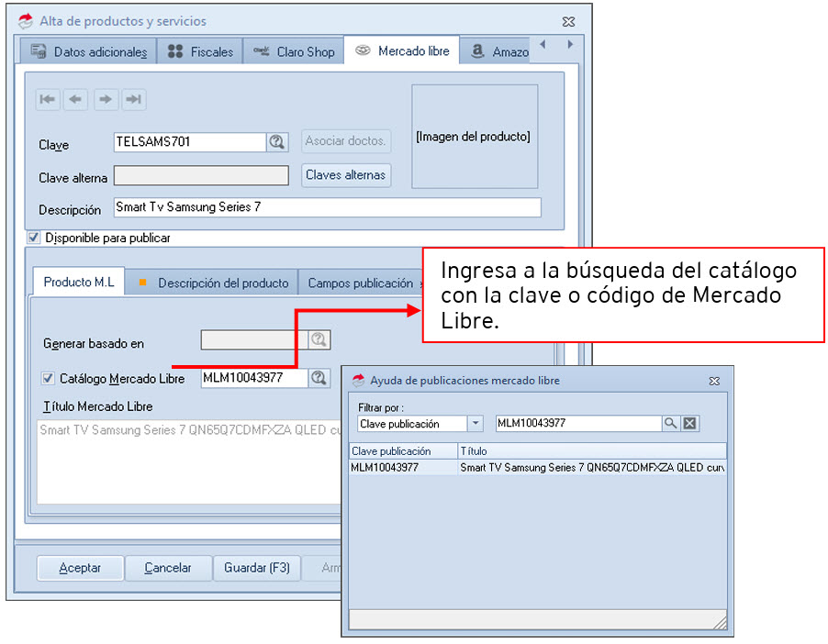Click the Descripción text field
The image size is (828, 644).
tap(327, 208)
